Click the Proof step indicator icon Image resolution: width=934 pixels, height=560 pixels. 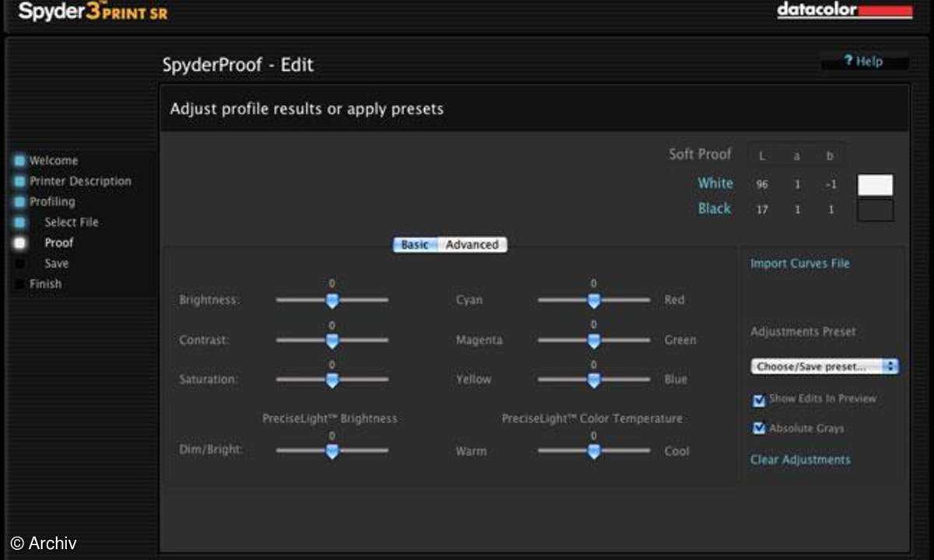click(x=19, y=243)
